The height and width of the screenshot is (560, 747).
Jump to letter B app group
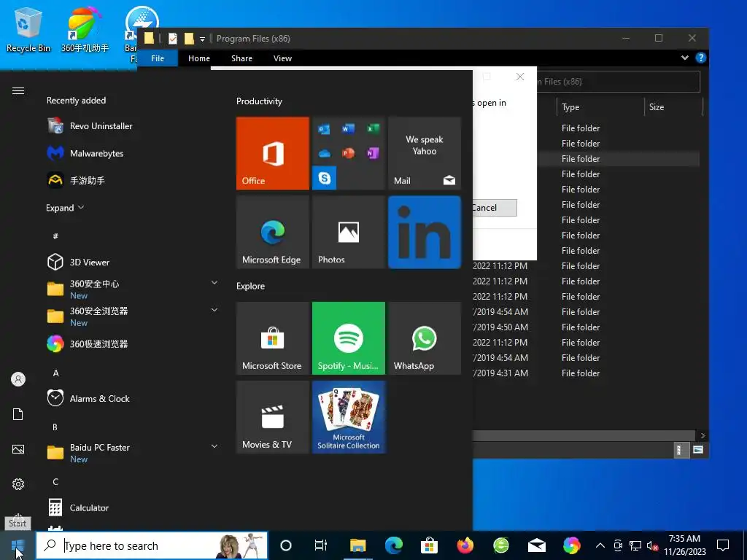click(55, 427)
